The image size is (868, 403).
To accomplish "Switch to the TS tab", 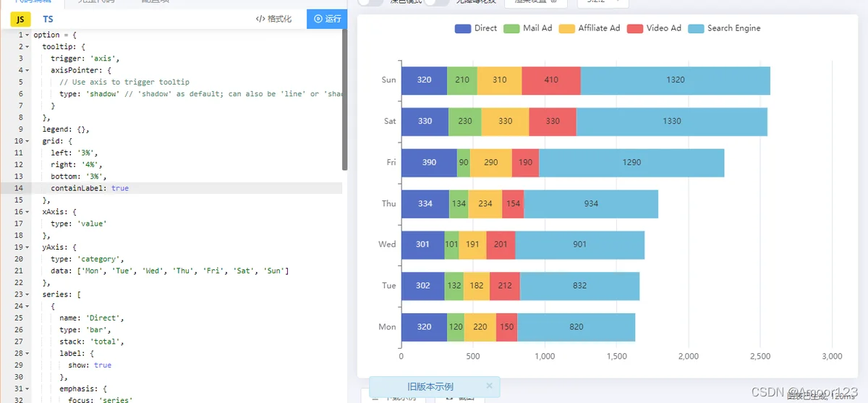I will pyautogui.click(x=48, y=19).
